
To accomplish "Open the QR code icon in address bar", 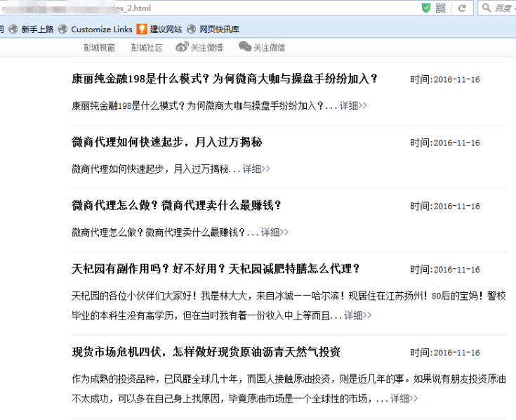I will [440, 8].
